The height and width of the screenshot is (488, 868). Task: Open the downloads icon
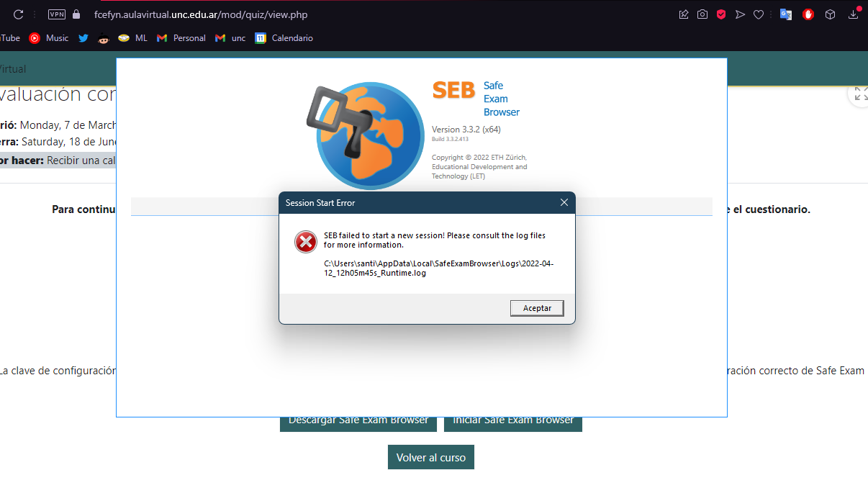click(x=854, y=14)
